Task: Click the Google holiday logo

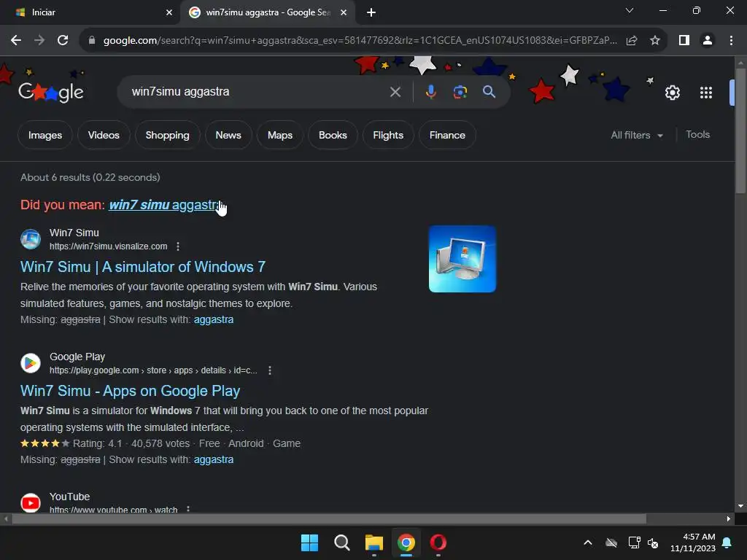Action: pos(51,91)
